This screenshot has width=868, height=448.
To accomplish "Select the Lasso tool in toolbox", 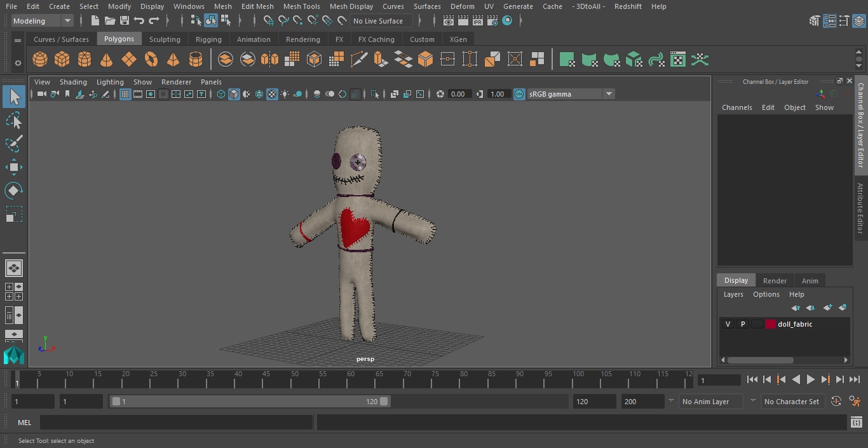I will click(14, 120).
